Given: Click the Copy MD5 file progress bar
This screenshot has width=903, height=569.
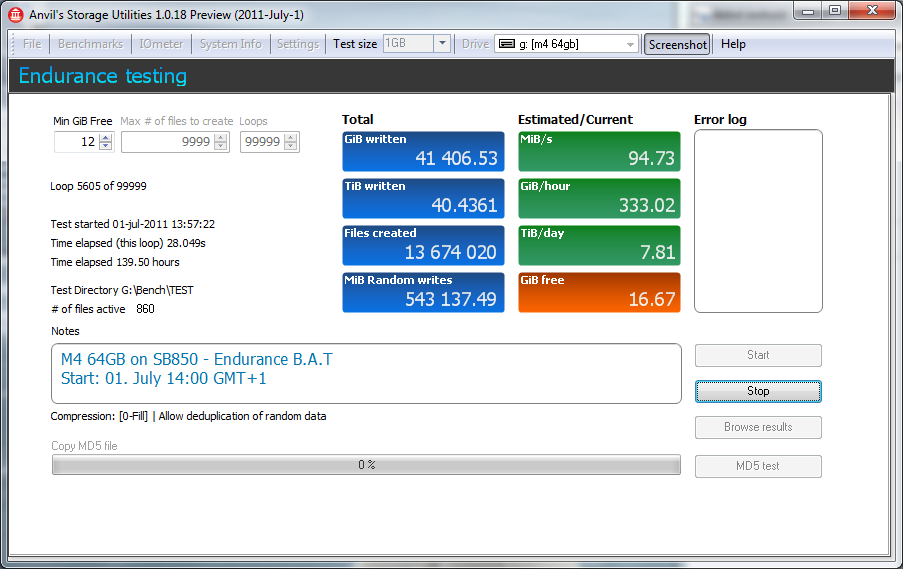Looking at the screenshot, I should pyautogui.click(x=366, y=465).
